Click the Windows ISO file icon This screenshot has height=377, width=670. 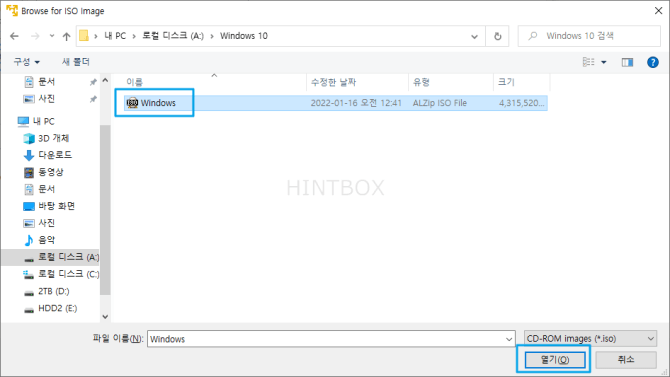tap(132, 103)
